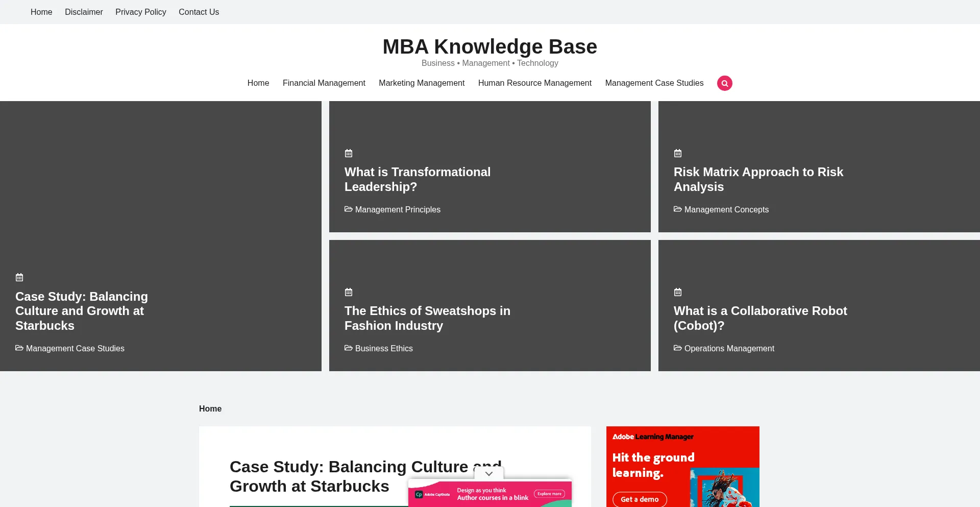
Task: Click the Home breadcrumb above the article
Action: click(210, 408)
